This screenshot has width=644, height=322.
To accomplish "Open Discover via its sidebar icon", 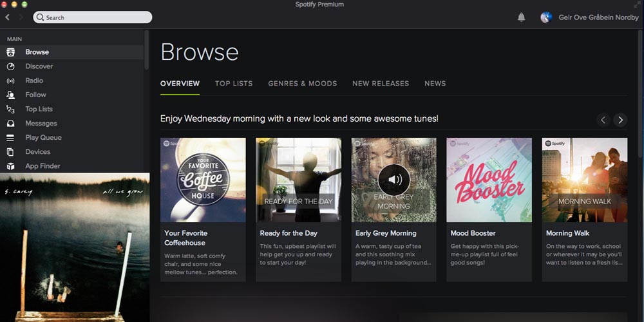I will [10, 66].
